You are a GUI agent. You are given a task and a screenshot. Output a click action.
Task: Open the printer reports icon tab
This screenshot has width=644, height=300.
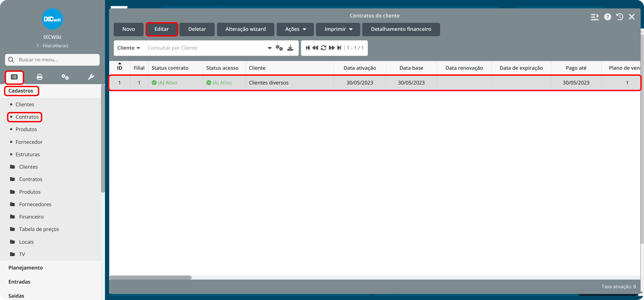point(40,77)
